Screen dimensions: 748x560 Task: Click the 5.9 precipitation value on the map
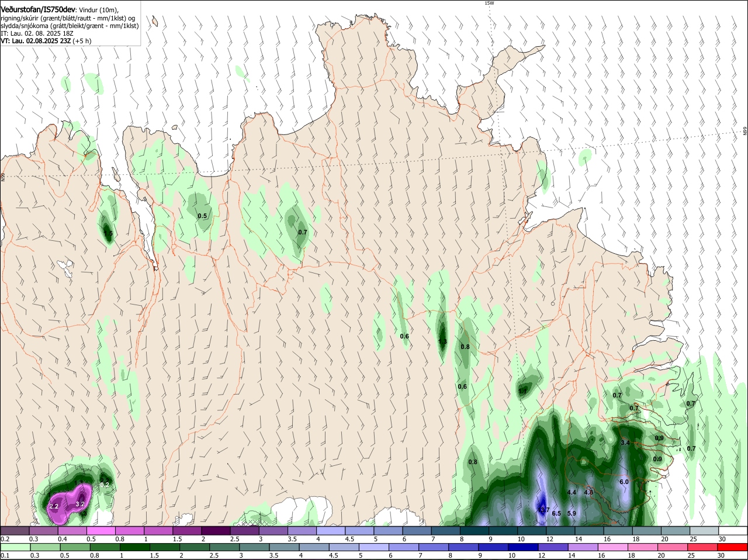click(x=572, y=513)
